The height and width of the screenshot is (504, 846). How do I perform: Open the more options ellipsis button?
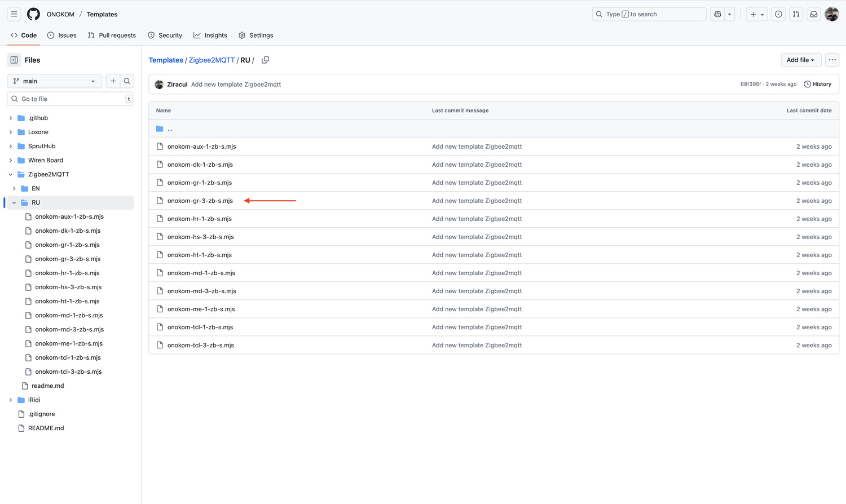pyautogui.click(x=832, y=60)
